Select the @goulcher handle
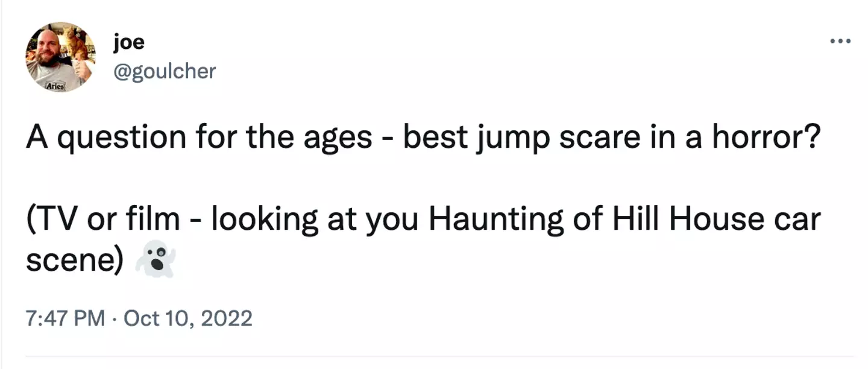This screenshot has height=369, width=868. click(164, 71)
